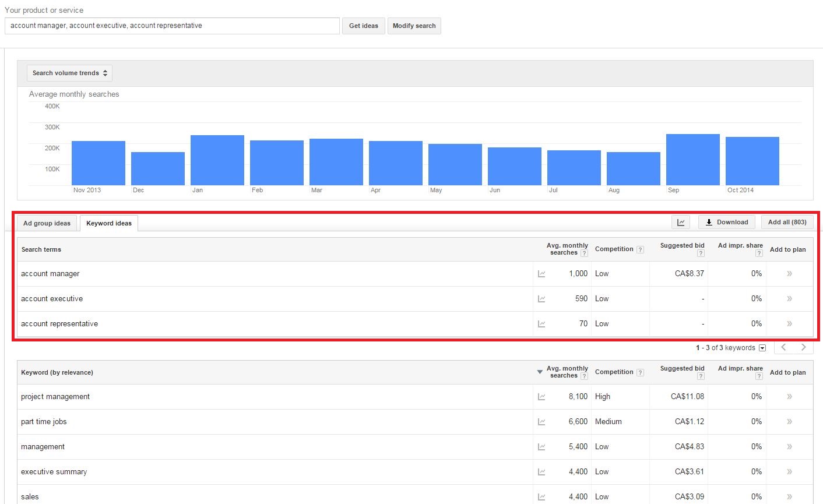
Task: Click the CA$4.83 suggested bid value
Action: [690, 447]
